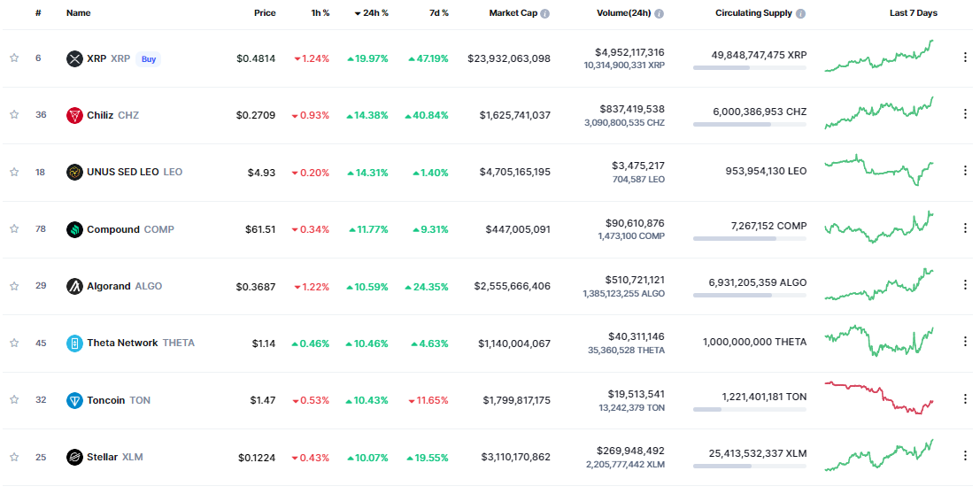Expand the Theta Network options menu
Viewport: 980px width, 494px height.
pyautogui.click(x=965, y=342)
